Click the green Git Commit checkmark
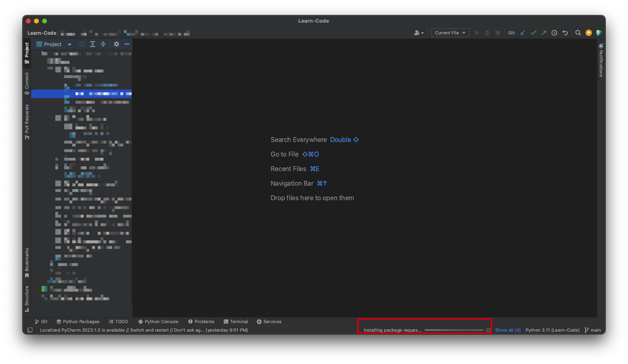Viewport: 628px width, 364px height. 533,33
